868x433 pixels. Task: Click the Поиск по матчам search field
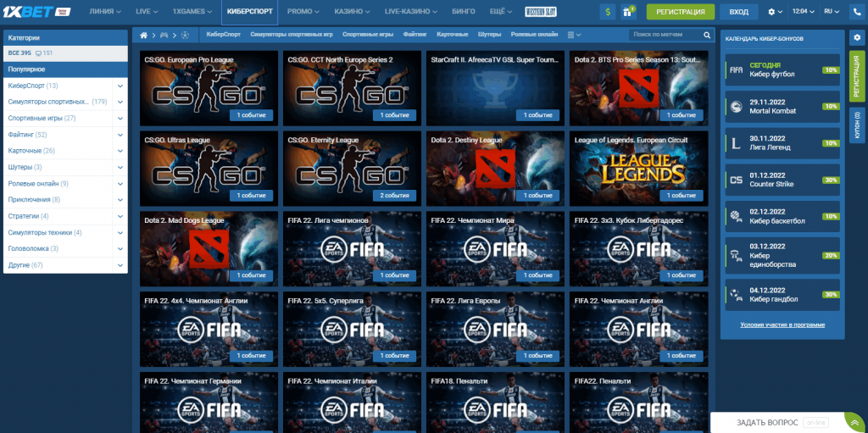click(x=666, y=35)
